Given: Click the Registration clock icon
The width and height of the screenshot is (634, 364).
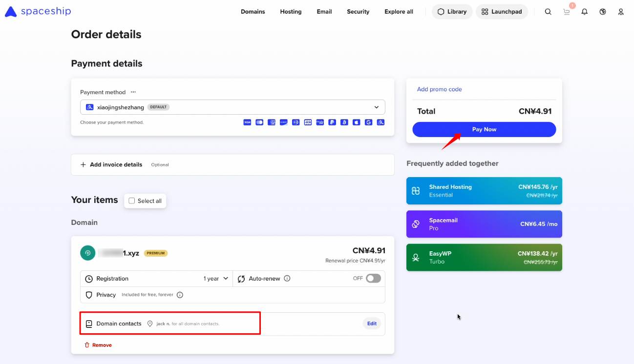Looking at the screenshot, I should click(x=89, y=279).
